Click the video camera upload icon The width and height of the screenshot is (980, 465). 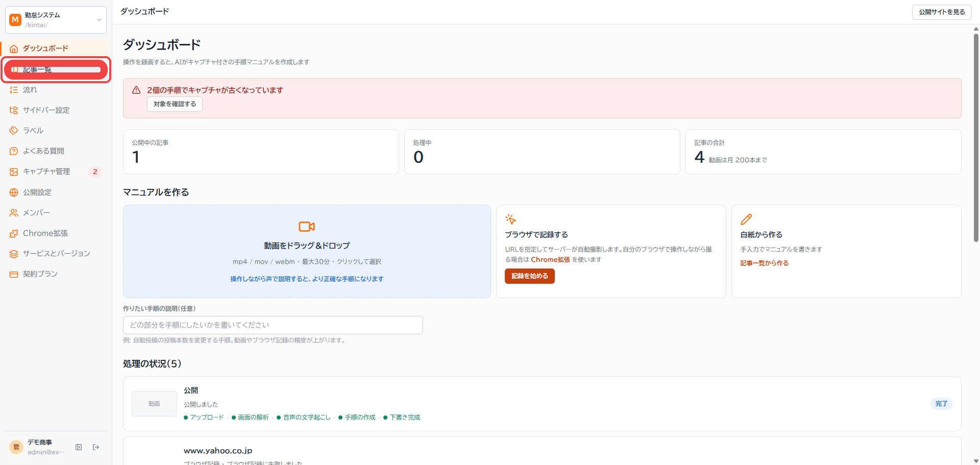pos(307,226)
